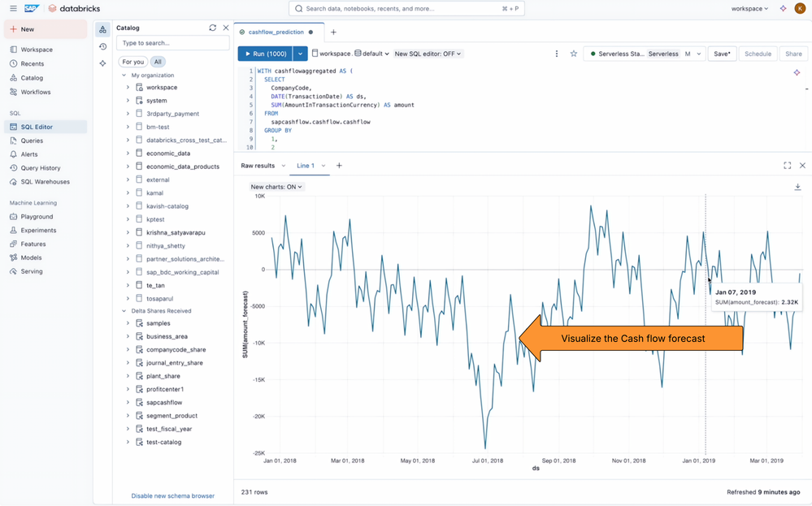This screenshot has width=812, height=506.
Task: Click the favorite star icon
Action: [x=573, y=54]
